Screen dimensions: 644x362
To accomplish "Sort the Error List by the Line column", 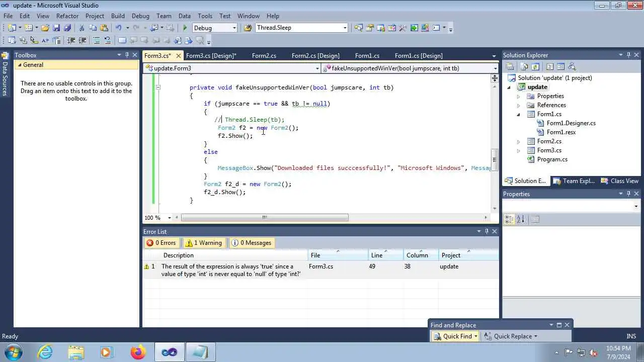I will [x=386, y=255].
